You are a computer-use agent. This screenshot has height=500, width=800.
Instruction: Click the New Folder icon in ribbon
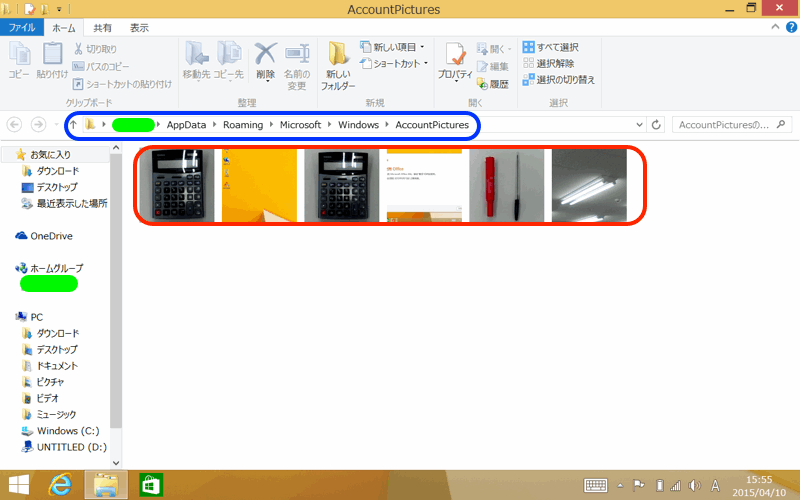click(338, 62)
